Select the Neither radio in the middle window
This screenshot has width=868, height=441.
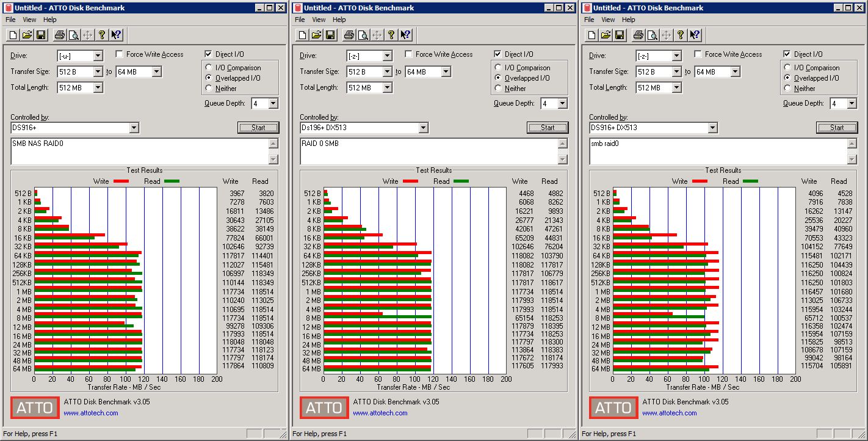click(499, 88)
